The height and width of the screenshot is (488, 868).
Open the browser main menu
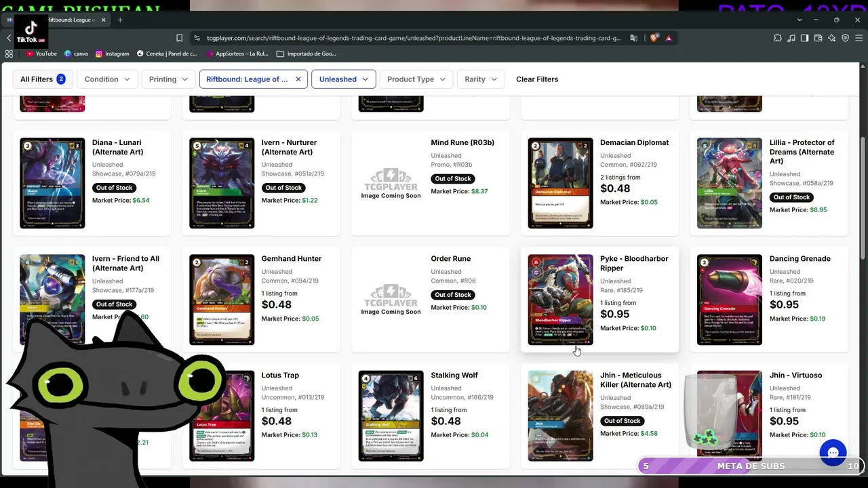coord(859,38)
